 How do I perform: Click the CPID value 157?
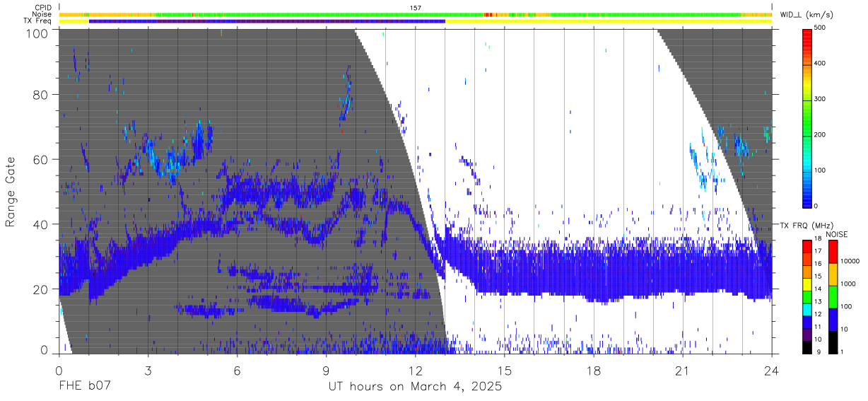(416, 8)
